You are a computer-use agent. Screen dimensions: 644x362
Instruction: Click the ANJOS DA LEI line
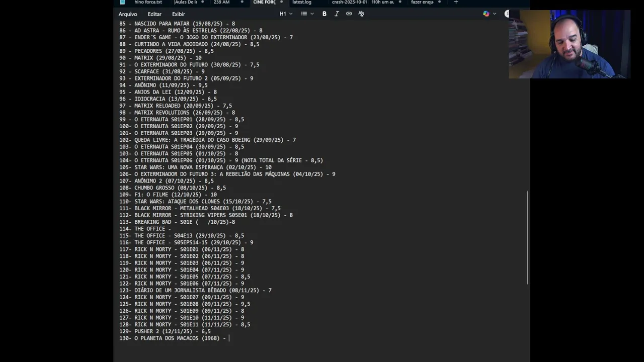point(168,92)
